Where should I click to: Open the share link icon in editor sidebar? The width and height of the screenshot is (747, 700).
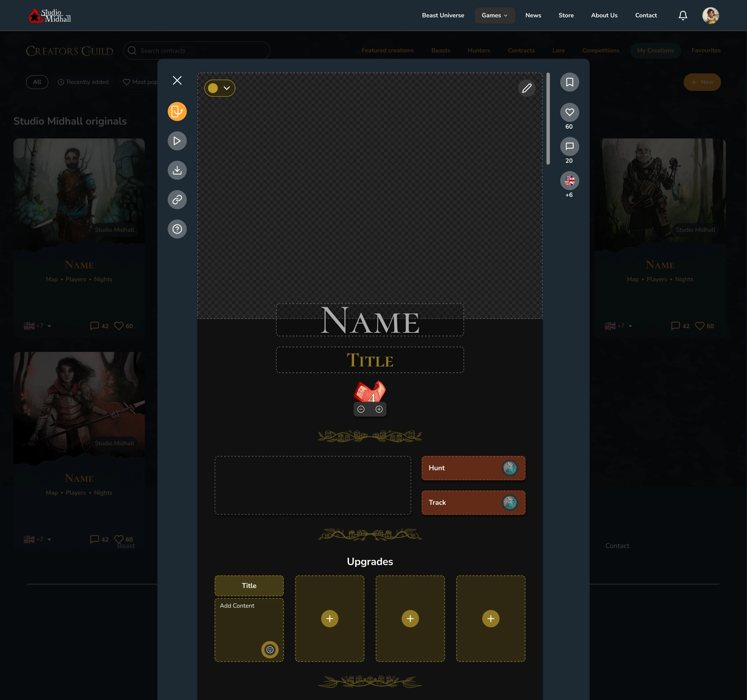(x=177, y=199)
